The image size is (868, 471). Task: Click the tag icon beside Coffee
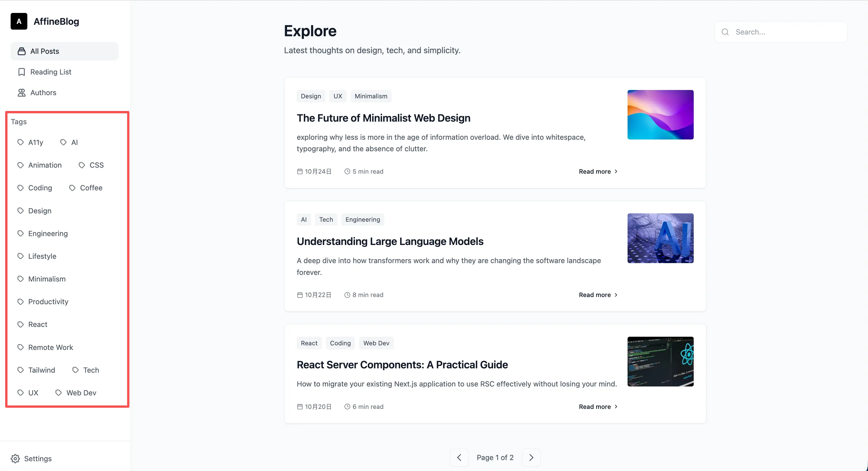coord(72,188)
